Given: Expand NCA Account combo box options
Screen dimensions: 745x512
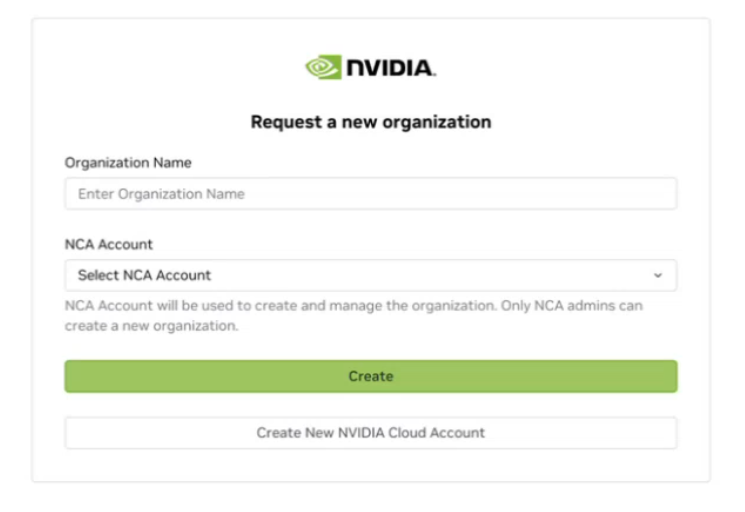Looking at the screenshot, I should [371, 275].
